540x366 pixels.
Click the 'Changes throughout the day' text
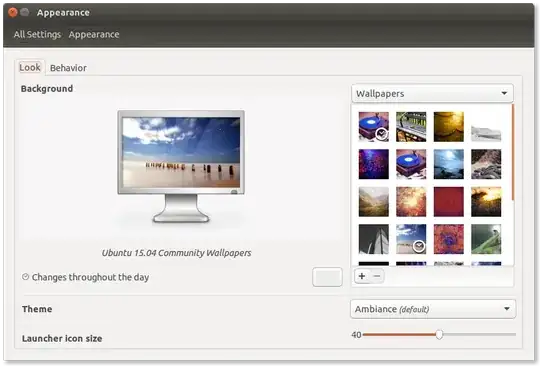[90, 277]
